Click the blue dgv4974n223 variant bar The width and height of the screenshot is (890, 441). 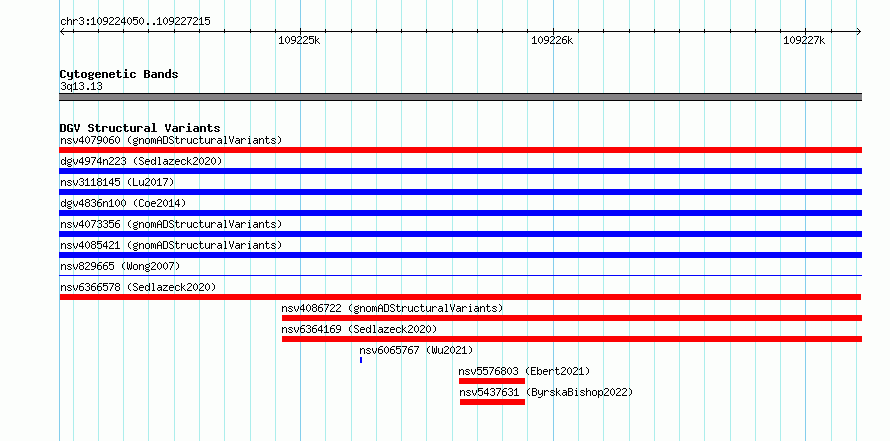point(461,171)
